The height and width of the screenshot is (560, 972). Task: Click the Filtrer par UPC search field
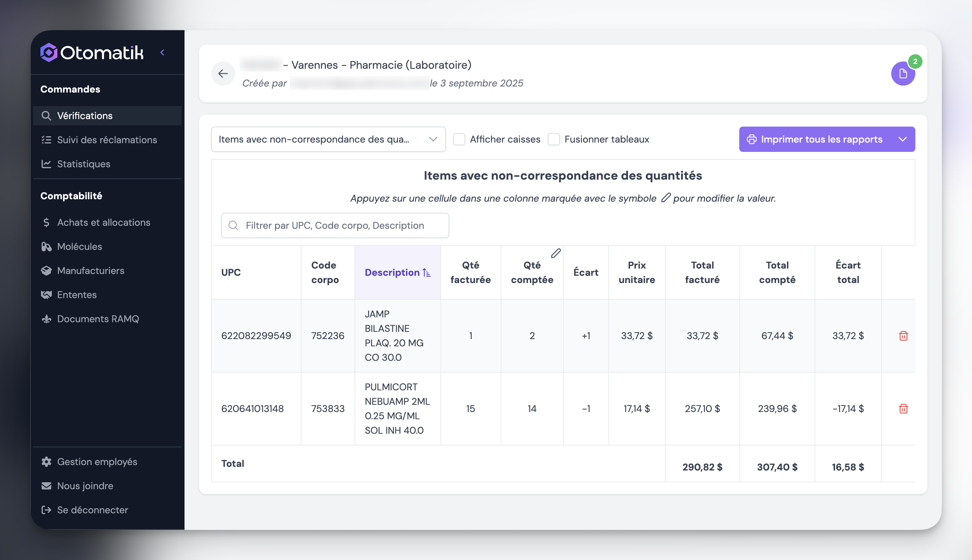click(335, 225)
